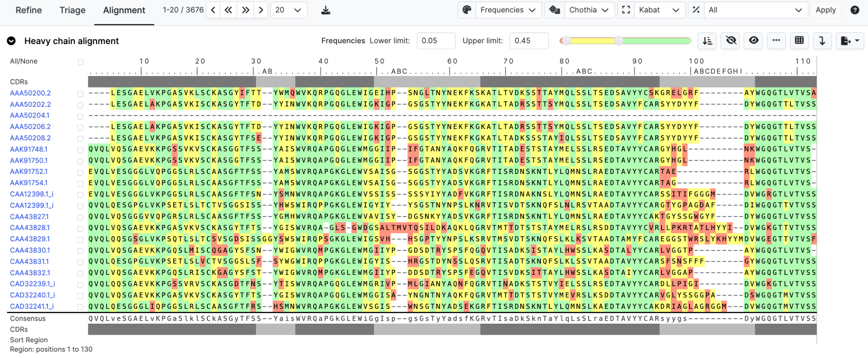Click the crossed-eye hide selected button
The height and width of the screenshot is (358, 868).
pos(731,41)
